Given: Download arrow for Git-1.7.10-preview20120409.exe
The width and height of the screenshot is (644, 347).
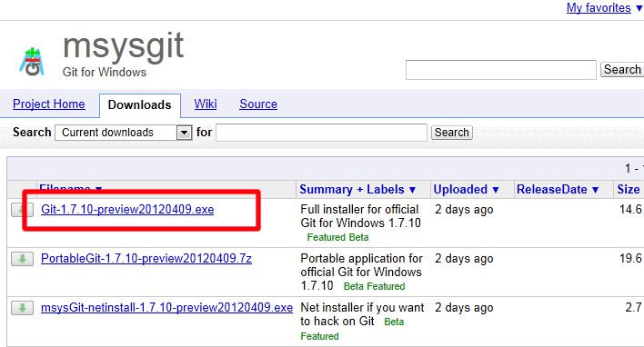Looking at the screenshot, I should [22, 210].
